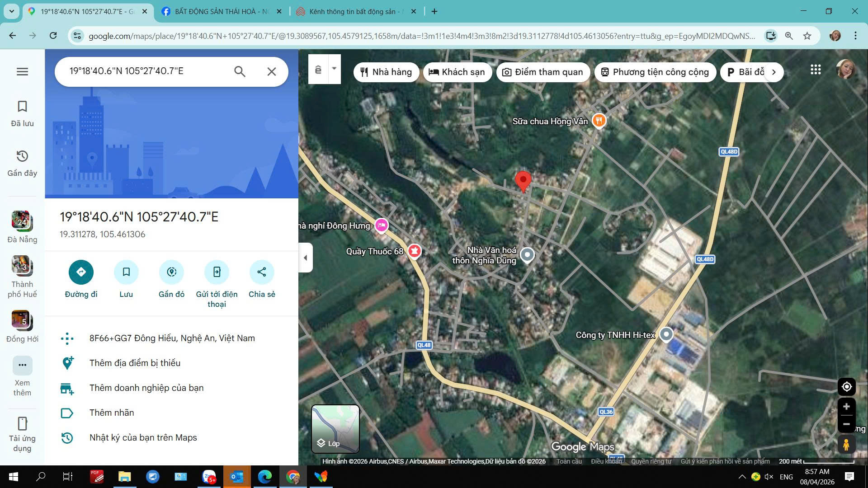Collapse the side panel arrow
The image size is (868, 488).
tap(306, 258)
